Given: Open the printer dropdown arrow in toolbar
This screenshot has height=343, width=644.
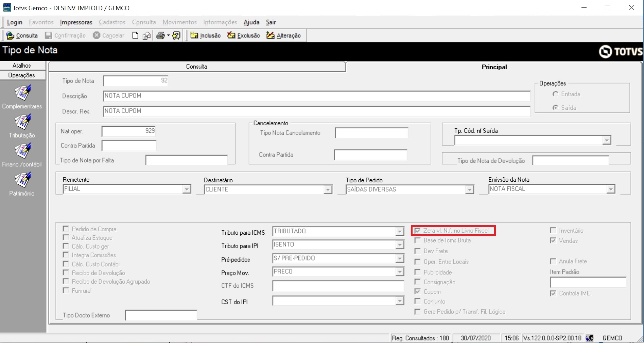Looking at the screenshot, I should [168, 35].
